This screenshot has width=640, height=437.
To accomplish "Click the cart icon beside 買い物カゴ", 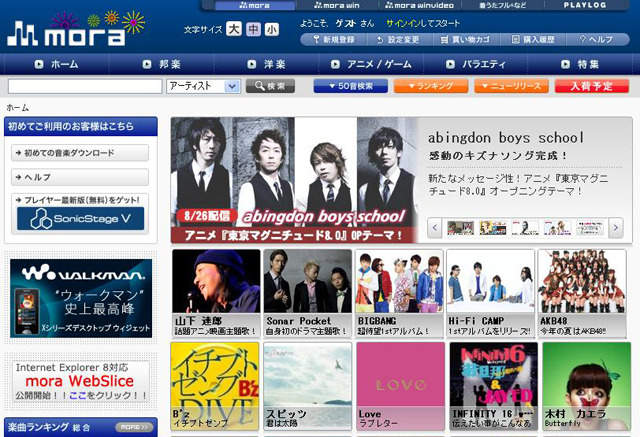I will (444, 40).
